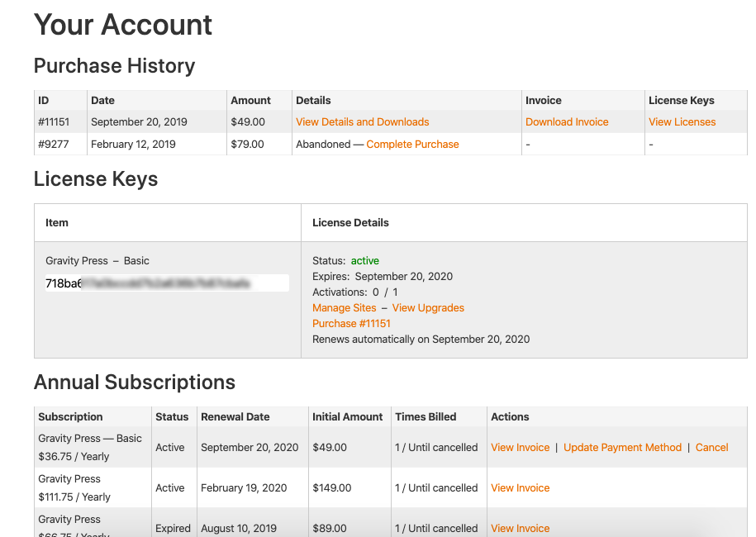Click amount $49.00 in Purchase History
Screen dimensions: 756x537
tap(248, 122)
